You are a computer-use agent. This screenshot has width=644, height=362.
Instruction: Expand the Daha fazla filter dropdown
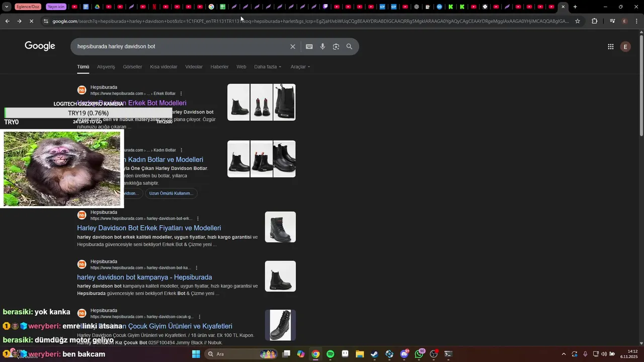coord(268,67)
